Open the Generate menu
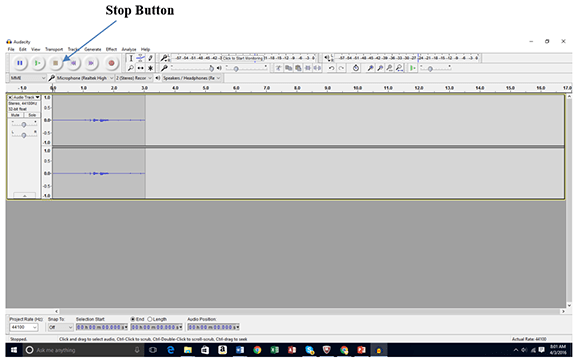This screenshot has width=576, height=360. 93,49
